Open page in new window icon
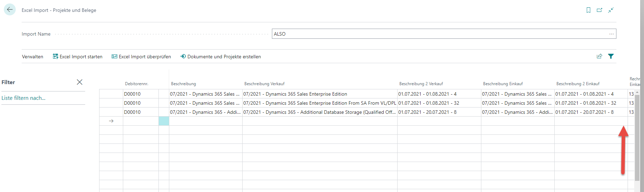 (599, 10)
